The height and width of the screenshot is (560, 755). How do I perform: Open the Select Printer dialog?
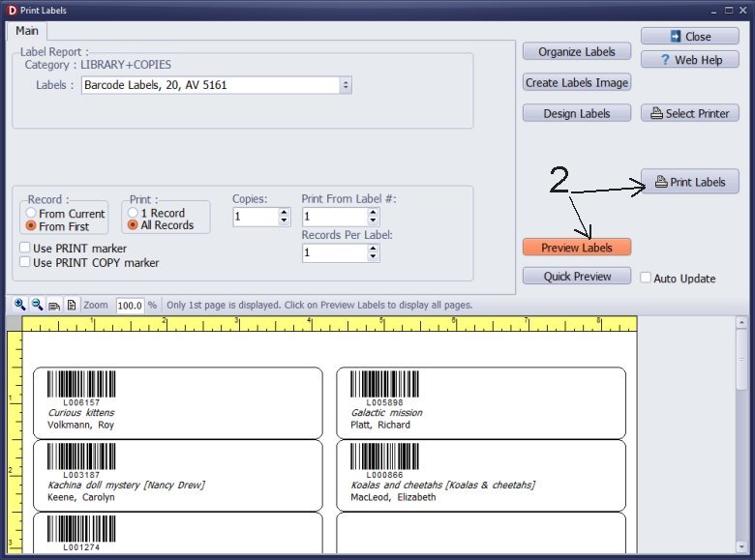click(x=689, y=113)
